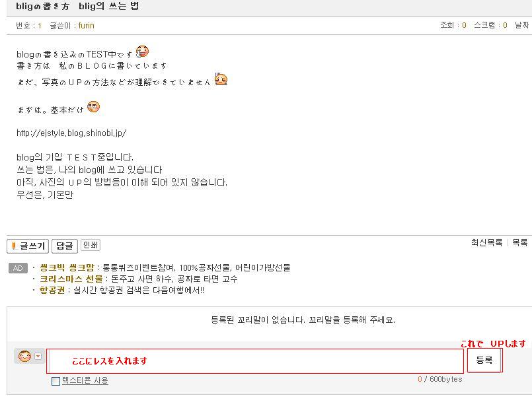
Task: Open the 목록 list link
Action: (520, 243)
